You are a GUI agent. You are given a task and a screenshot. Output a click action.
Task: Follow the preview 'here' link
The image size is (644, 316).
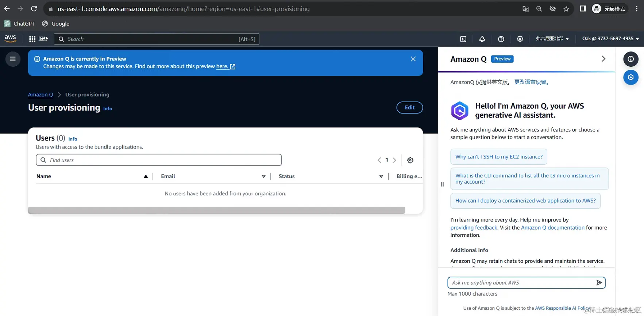click(x=225, y=66)
